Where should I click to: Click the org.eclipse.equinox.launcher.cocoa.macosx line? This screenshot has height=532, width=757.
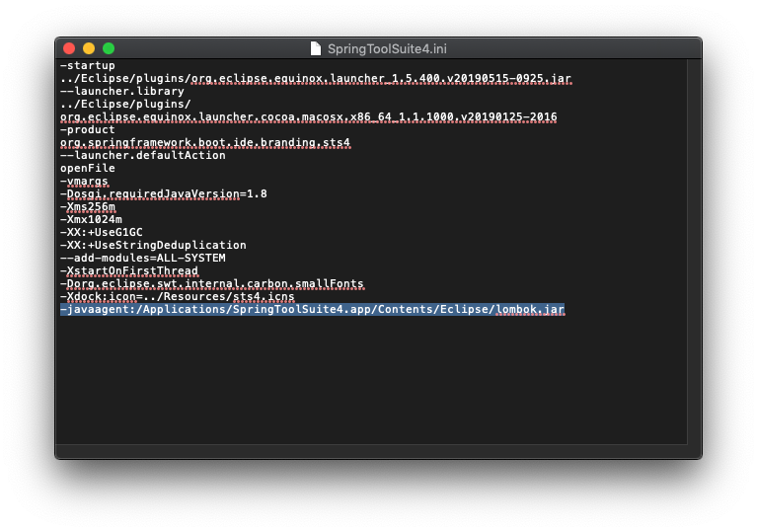pyautogui.click(x=309, y=116)
